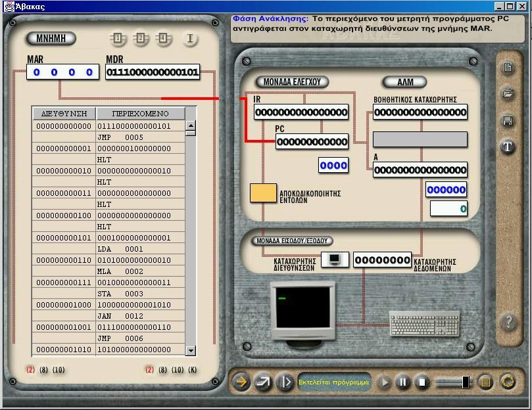532x410 pixels.
Task: Click the memory table scrollbar up arrow
Action: point(191,125)
